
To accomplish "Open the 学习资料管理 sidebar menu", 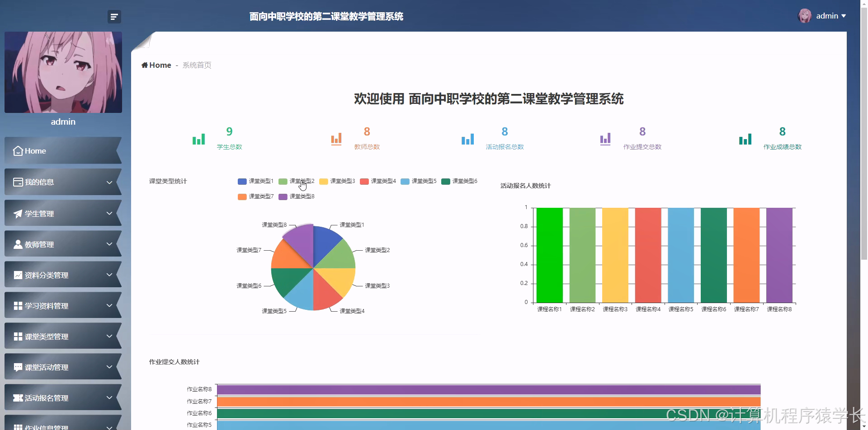I will [63, 305].
